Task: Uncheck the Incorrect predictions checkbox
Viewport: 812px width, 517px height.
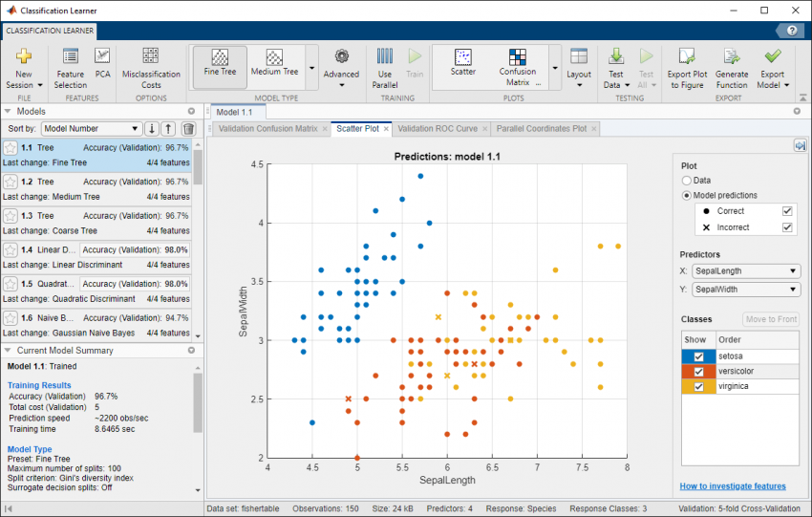Action: coord(787,227)
